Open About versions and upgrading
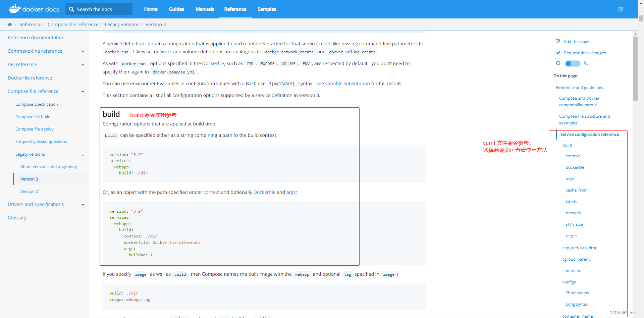 click(x=49, y=167)
